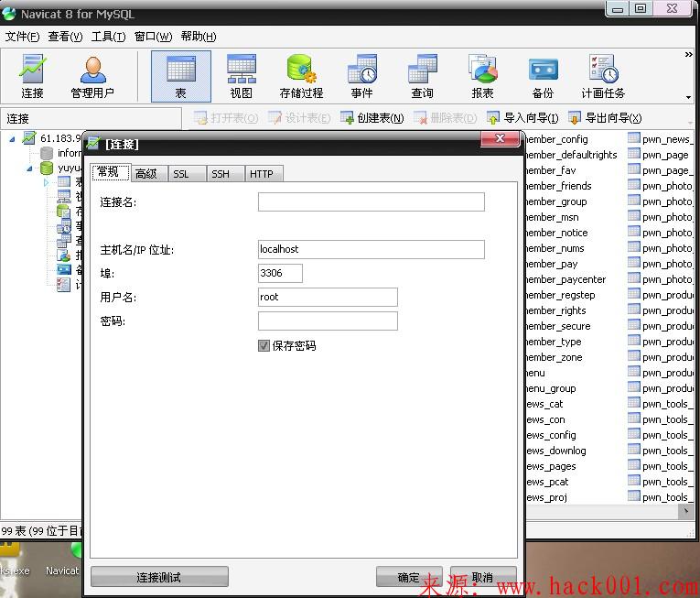The image size is (700, 598).
Task: Open the 工具(T) menu
Action: (x=109, y=37)
